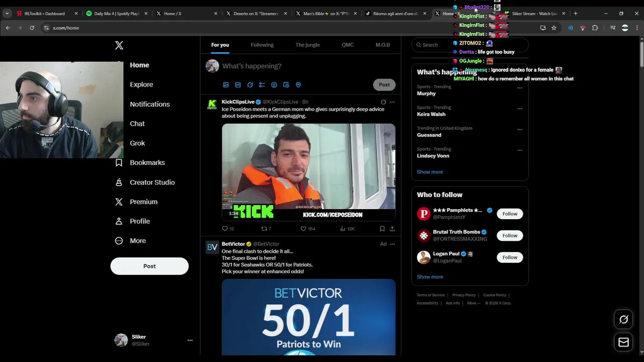
Task: Switch to the Dexerto on X browser tab
Action: point(256,14)
